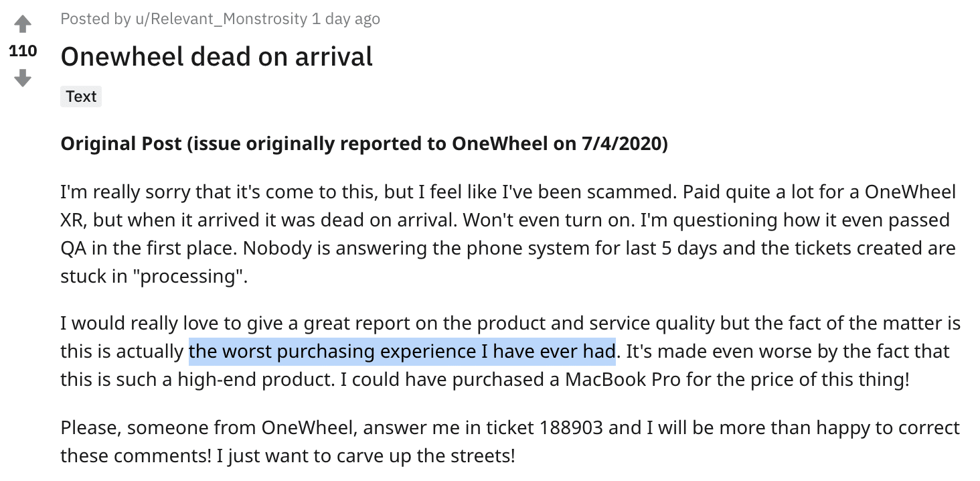The height and width of the screenshot is (481, 980).
Task: Click the highlighted "worst purchasing experience" text
Action: tap(402, 351)
